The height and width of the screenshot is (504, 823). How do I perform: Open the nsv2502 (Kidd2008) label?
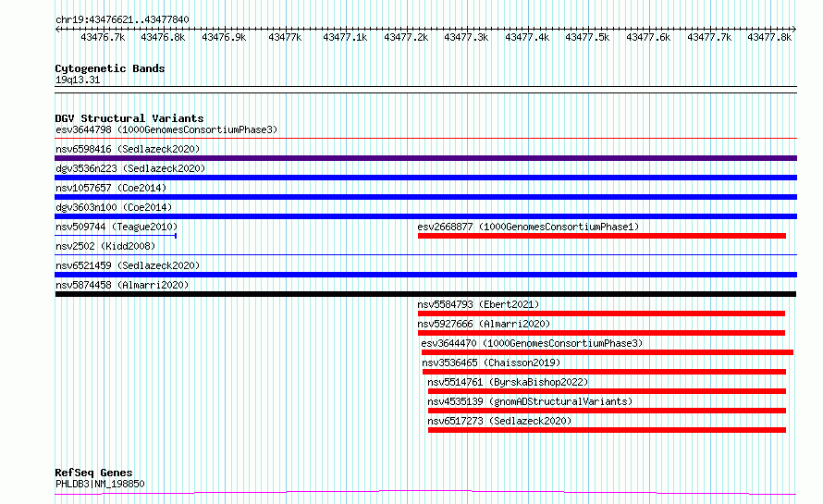tap(105, 246)
